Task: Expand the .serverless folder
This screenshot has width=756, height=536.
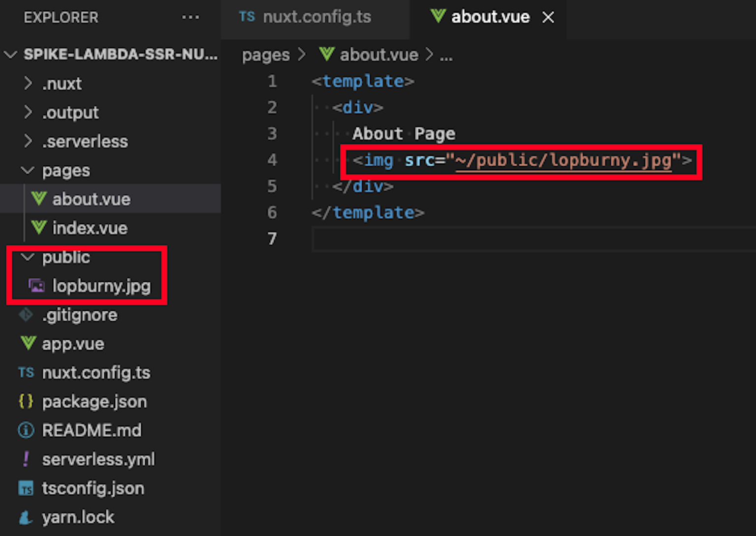Action: (x=28, y=141)
